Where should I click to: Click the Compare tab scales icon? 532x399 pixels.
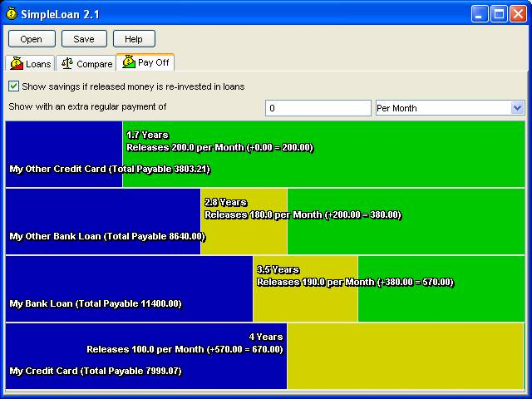pos(67,64)
